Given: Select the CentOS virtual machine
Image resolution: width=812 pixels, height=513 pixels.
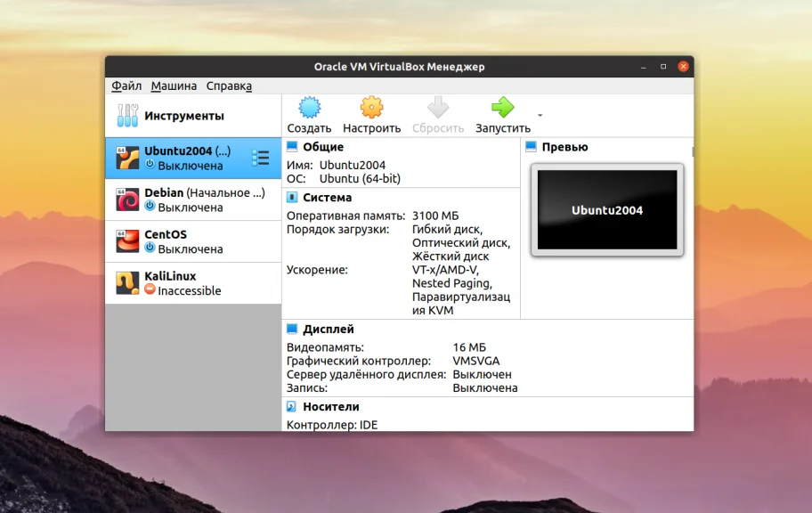Looking at the screenshot, I should click(x=193, y=241).
